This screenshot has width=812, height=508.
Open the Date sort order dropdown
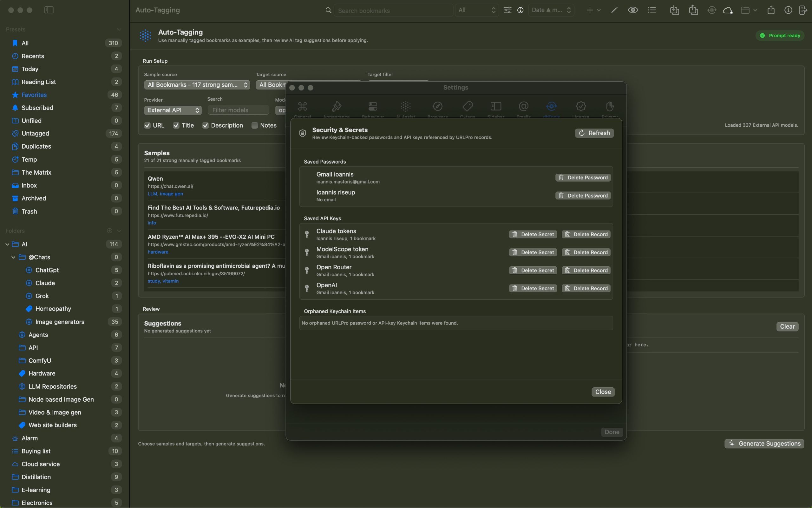[551, 10]
